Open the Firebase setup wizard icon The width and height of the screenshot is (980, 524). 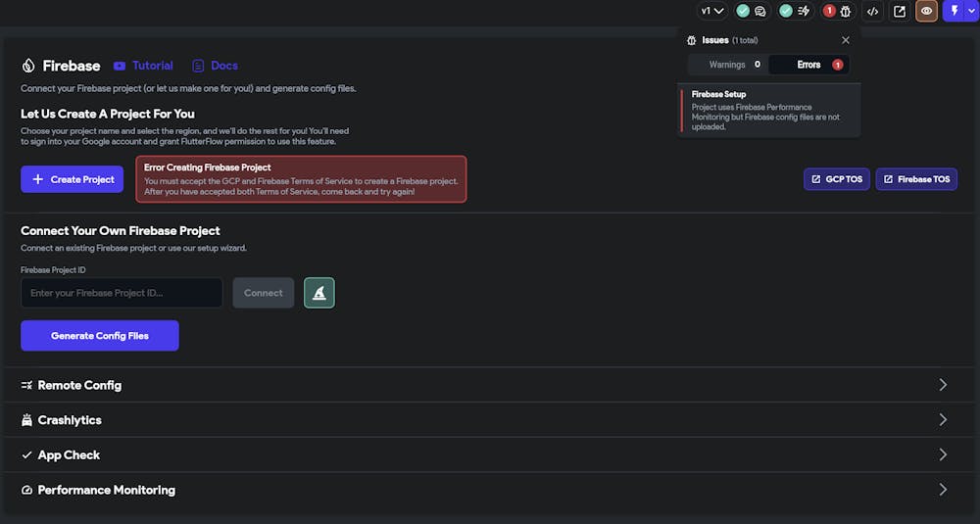pyautogui.click(x=318, y=293)
